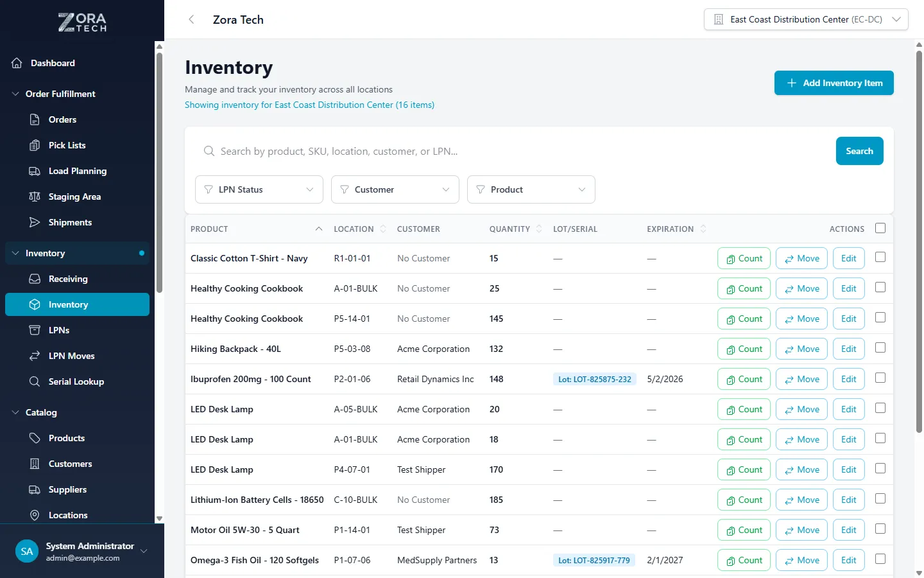The height and width of the screenshot is (578, 924).
Task: Open the Receiving section
Action: 69,279
